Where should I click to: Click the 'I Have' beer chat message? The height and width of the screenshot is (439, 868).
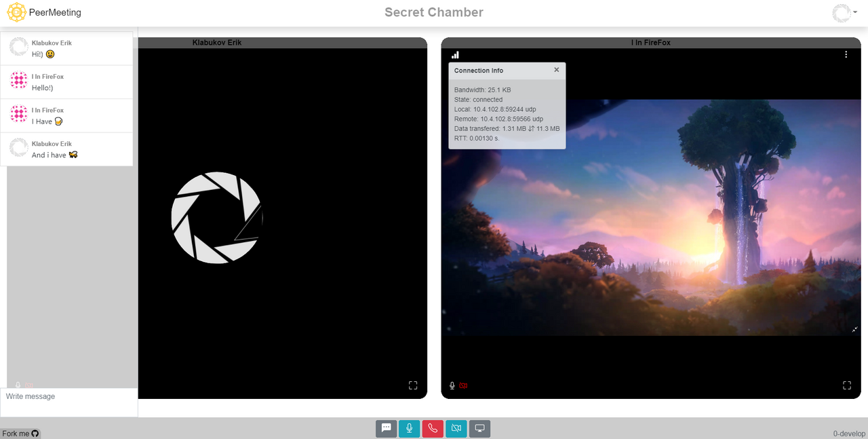(x=47, y=121)
